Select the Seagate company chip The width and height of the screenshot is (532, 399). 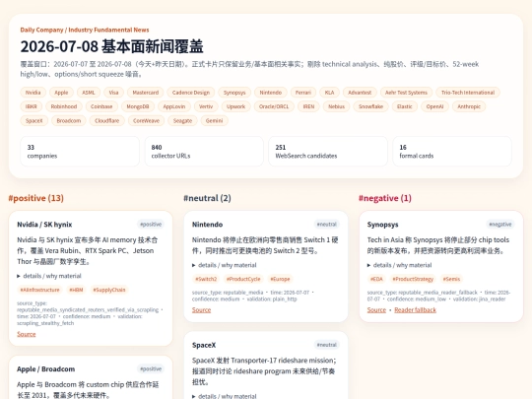(x=182, y=121)
